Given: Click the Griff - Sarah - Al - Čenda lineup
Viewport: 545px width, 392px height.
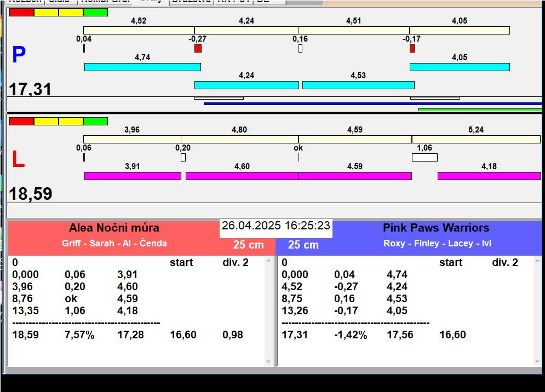Looking at the screenshot, I should pos(114,243).
